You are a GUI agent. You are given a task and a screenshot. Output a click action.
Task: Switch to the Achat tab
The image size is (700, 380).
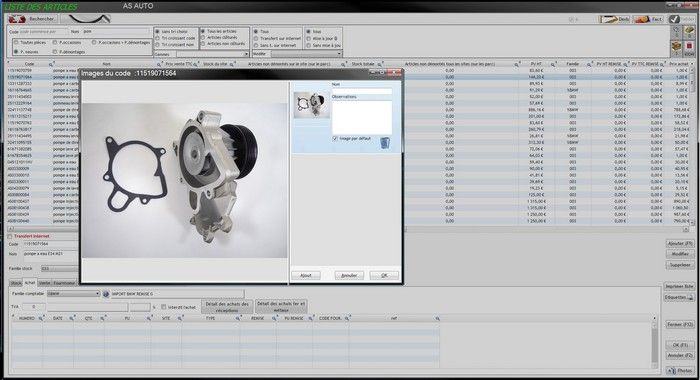(30, 283)
